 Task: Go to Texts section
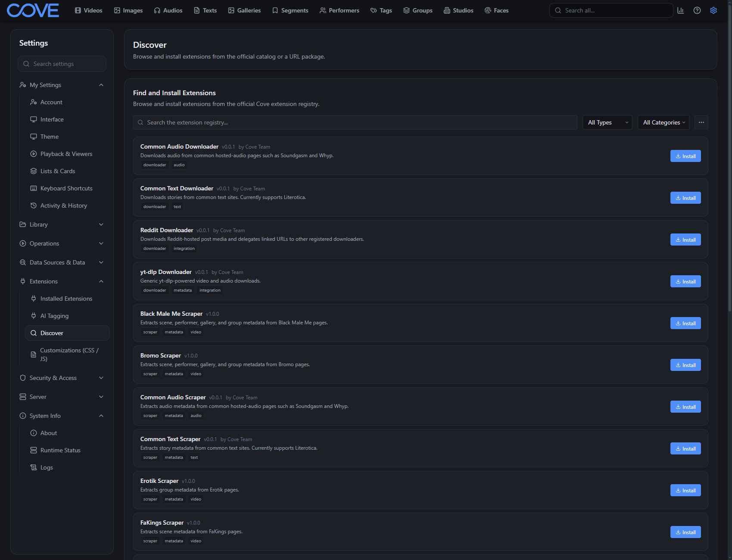[x=205, y=10]
